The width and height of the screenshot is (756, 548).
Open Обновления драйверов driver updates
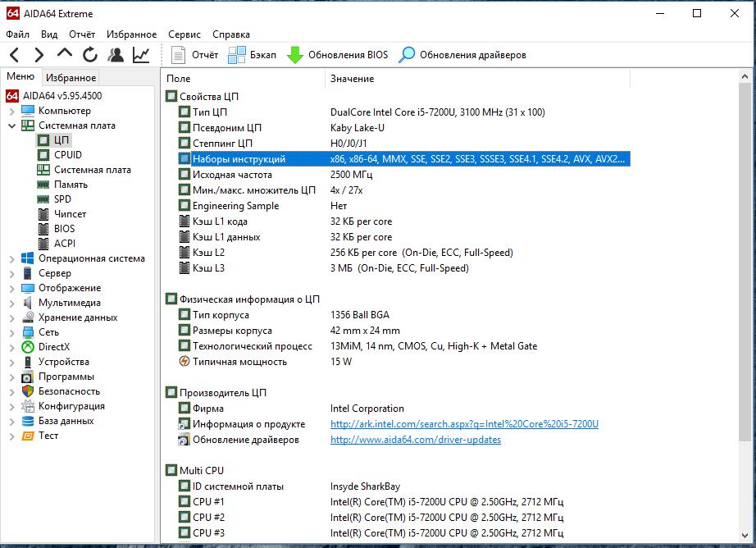462,55
